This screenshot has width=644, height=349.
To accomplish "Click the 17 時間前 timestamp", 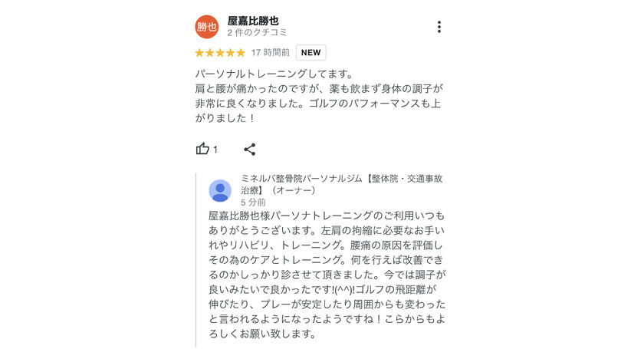I will (271, 53).
